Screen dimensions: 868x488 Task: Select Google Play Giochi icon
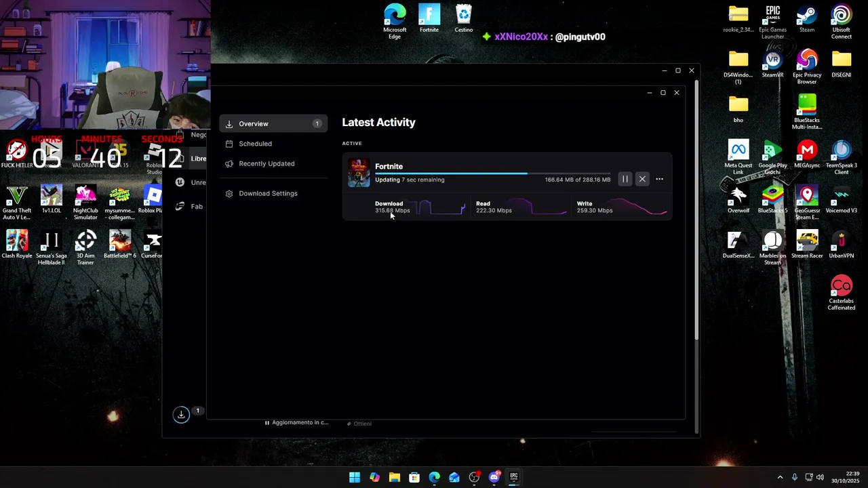click(x=772, y=157)
